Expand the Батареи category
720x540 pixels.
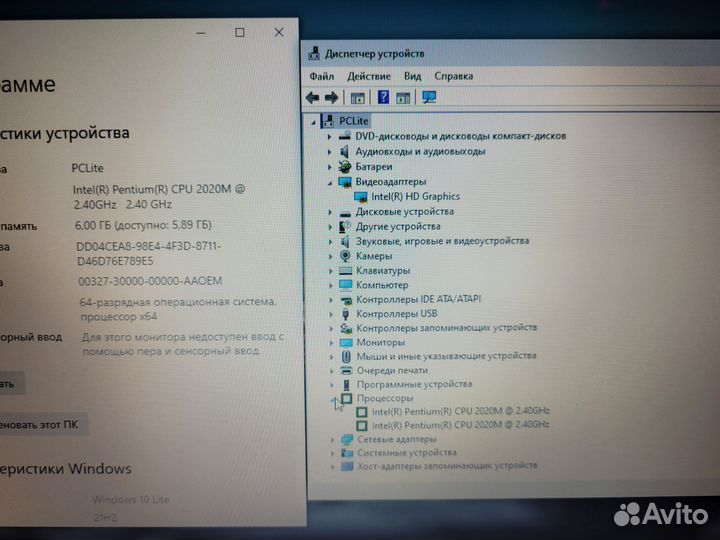(x=330, y=167)
